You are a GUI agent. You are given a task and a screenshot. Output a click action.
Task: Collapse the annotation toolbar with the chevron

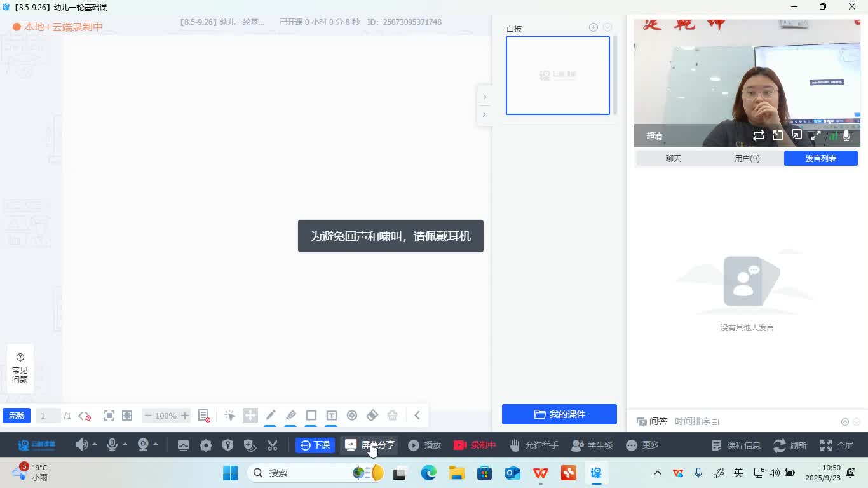tap(417, 416)
